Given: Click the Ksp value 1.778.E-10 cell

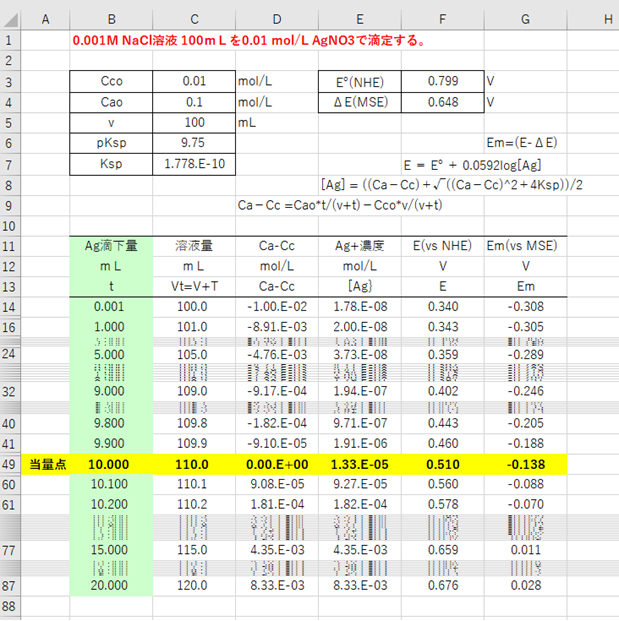Looking at the screenshot, I should point(194,164).
